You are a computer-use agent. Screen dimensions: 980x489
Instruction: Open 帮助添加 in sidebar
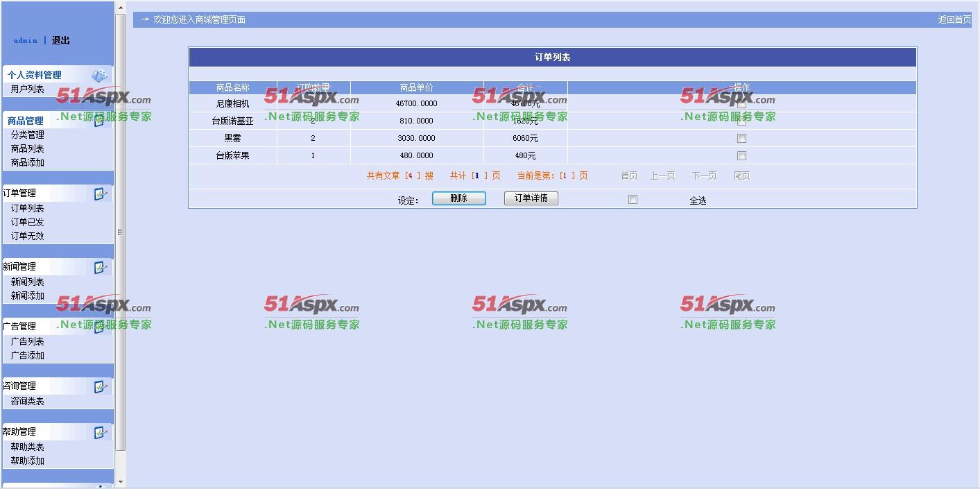pos(28,461)
